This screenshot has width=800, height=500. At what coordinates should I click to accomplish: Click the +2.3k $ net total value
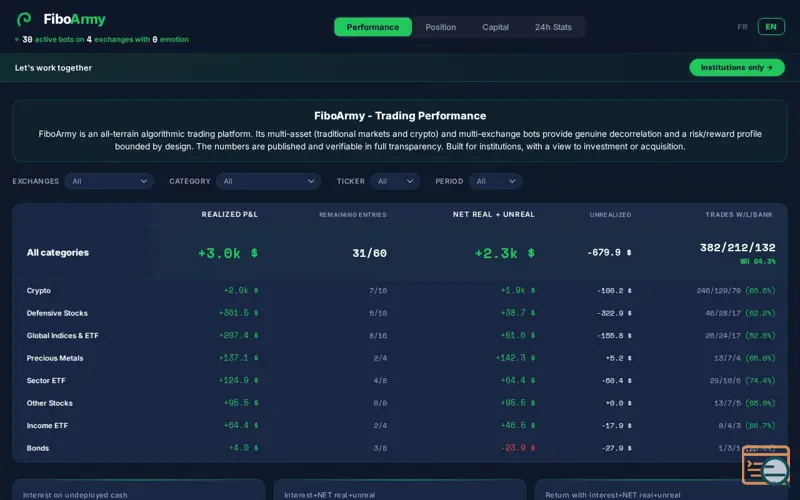[505, 253]
